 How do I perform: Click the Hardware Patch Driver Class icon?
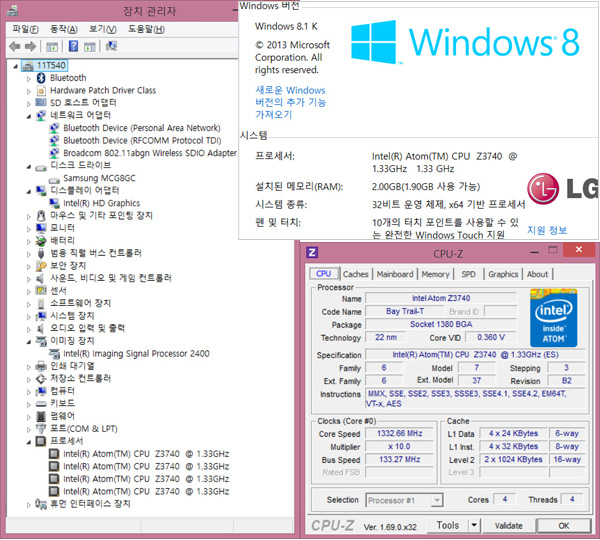pyautogui.click(x=41, y=91)
